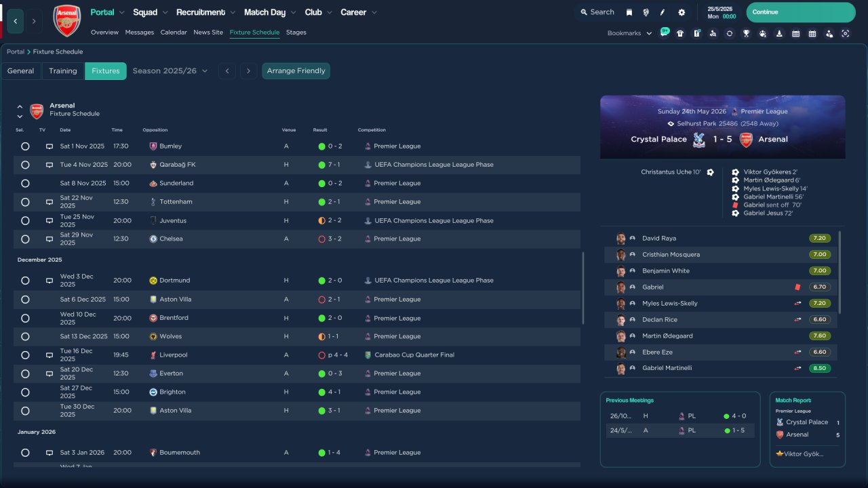
Task: Click the magnifier Search field
Action: 597,12
